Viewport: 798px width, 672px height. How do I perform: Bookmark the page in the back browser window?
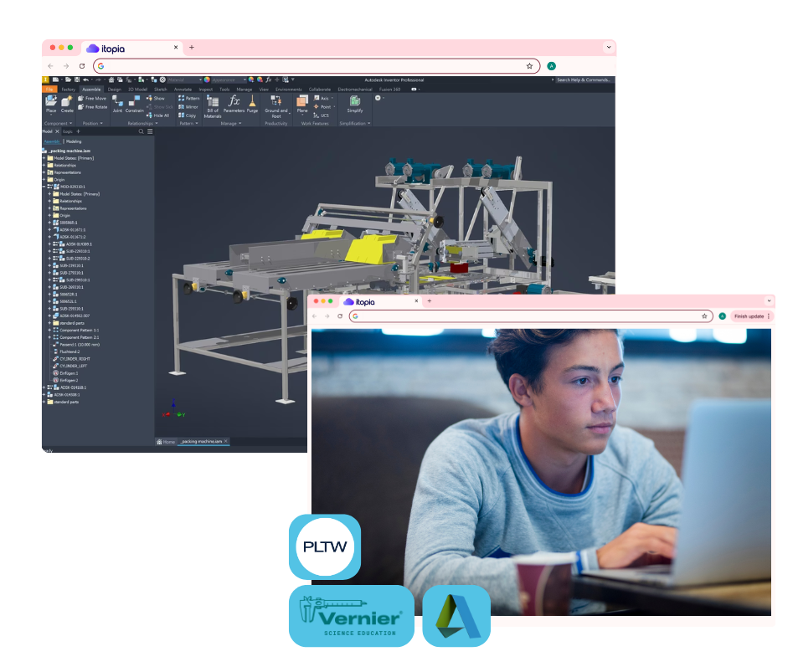click(x=529, y=66)
